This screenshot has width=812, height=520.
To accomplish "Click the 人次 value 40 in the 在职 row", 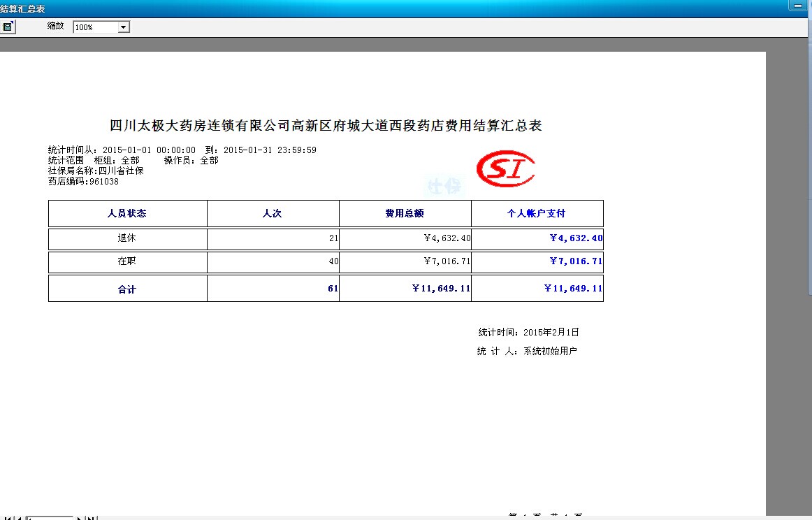I will (x=333, y=261).
